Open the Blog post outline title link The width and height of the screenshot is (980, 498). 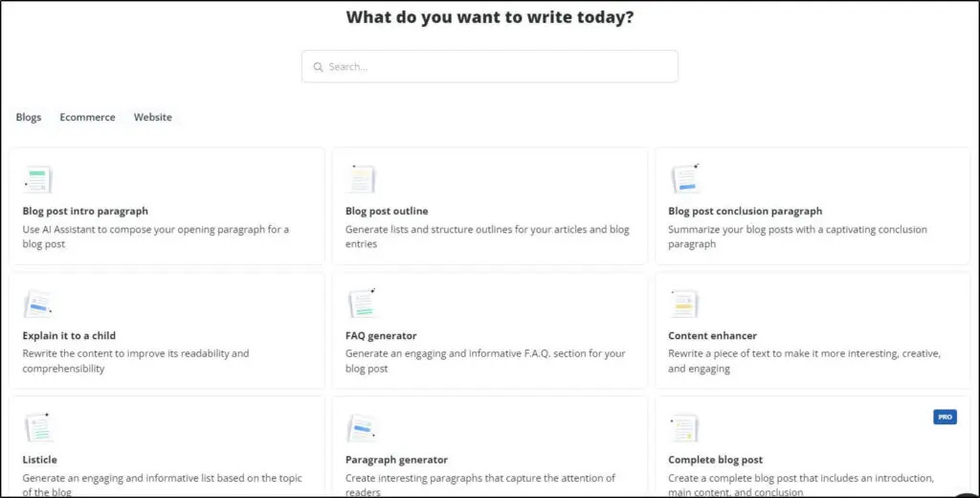[x=387, y=212]
